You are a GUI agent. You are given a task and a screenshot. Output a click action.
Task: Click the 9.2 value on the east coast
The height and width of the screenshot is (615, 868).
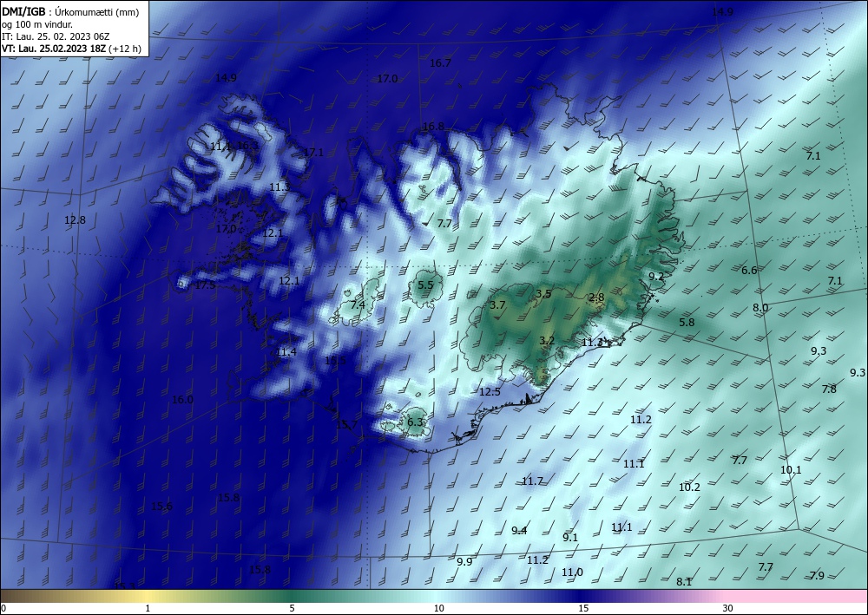click(656, 276)
